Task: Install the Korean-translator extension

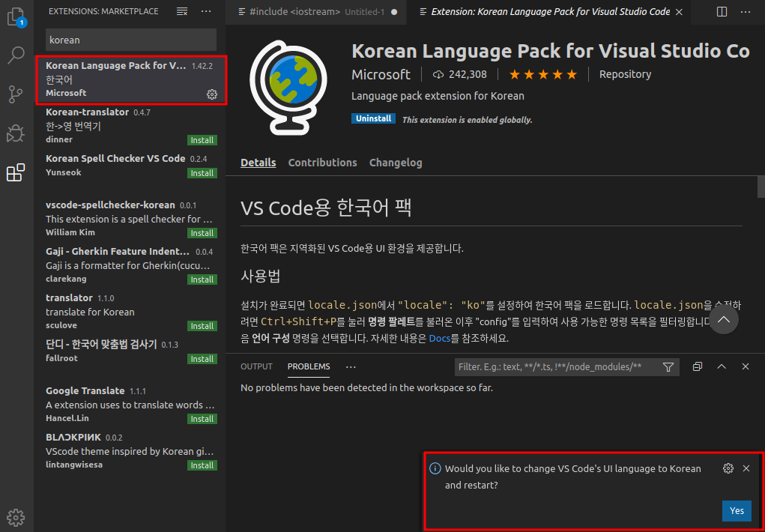Action: (202, 141)
